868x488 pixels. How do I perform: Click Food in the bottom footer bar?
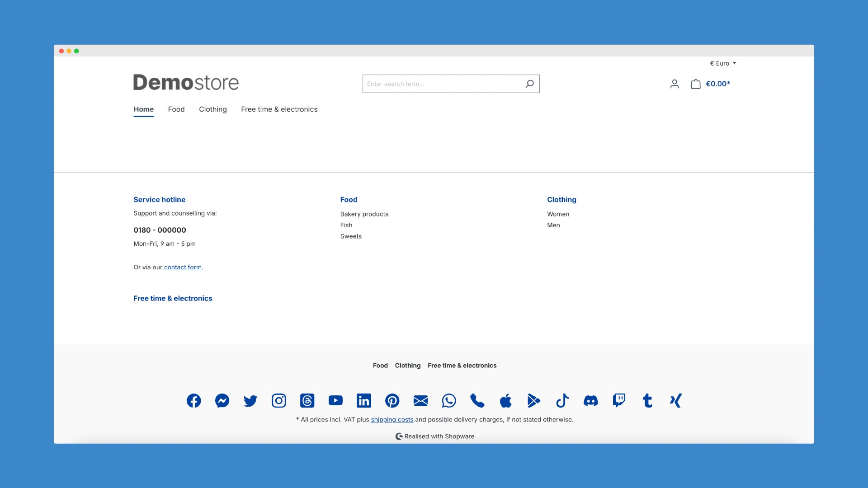pyautogui.click(x=380, y=366)
